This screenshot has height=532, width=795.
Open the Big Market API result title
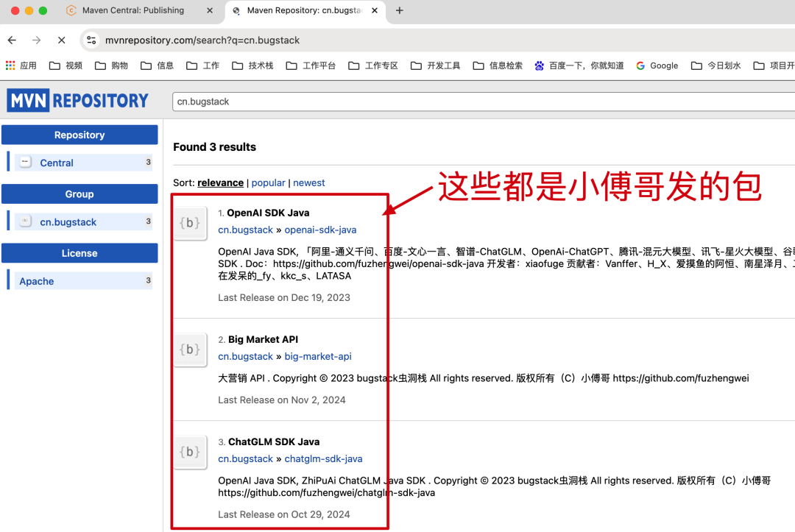(263, 339)
